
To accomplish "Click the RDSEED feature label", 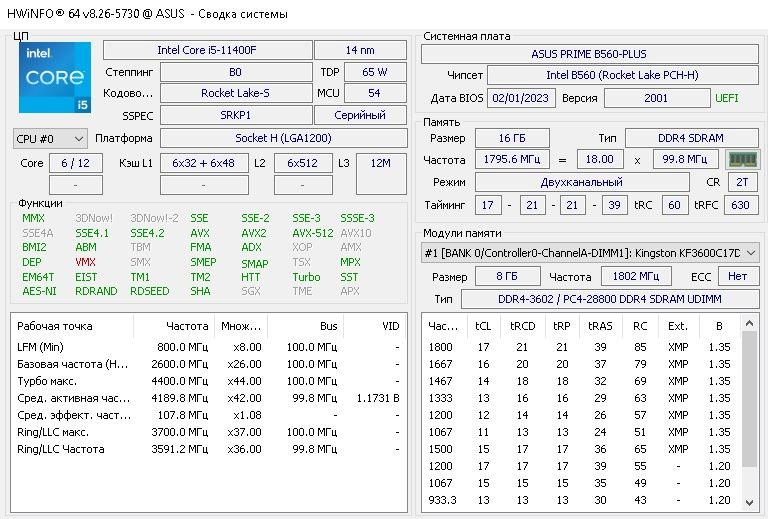I will tap(150, 291).
